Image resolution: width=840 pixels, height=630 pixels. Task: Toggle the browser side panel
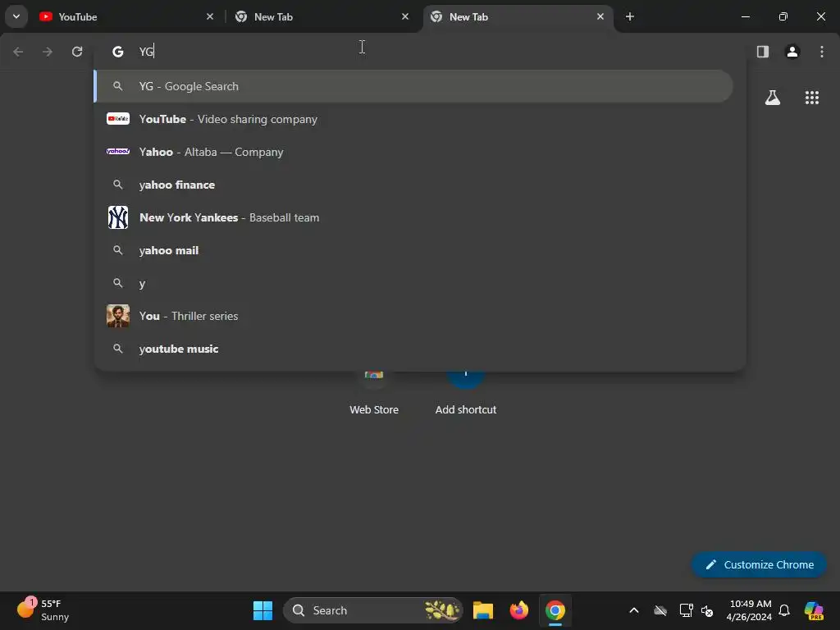(x=763, y=52)
